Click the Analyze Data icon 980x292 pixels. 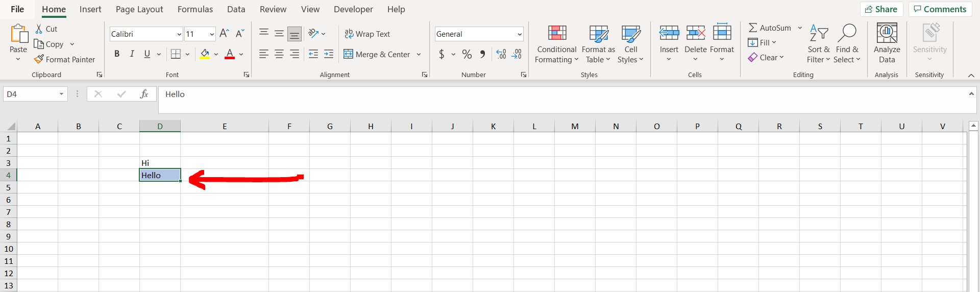[887, 34]
